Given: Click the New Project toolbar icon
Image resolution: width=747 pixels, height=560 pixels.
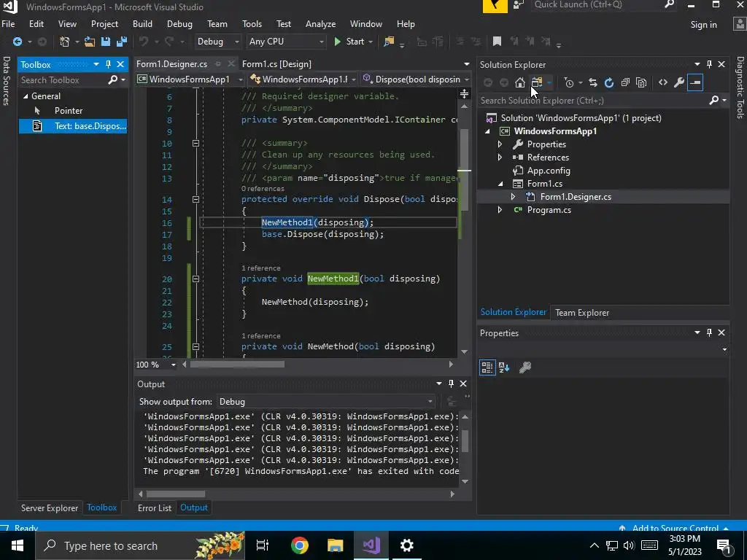Looking at the screenshot, I should [64, 42].
